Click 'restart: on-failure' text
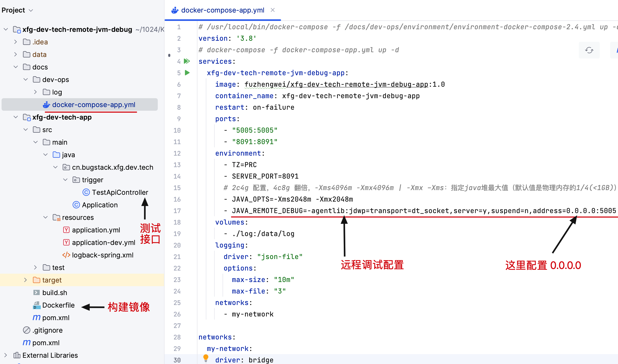This screenshot has width=618, height=364. coord(255,107)
